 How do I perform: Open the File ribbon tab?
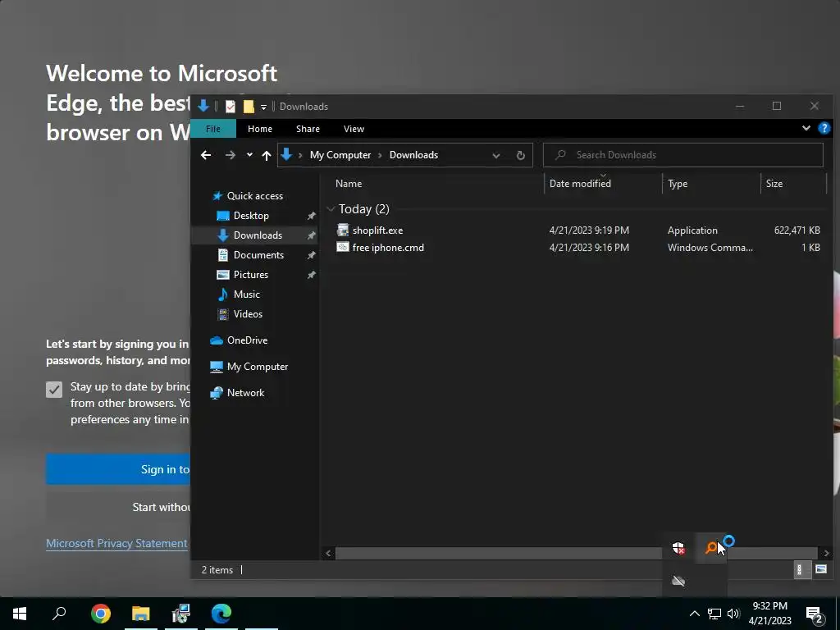click(213, 129)
